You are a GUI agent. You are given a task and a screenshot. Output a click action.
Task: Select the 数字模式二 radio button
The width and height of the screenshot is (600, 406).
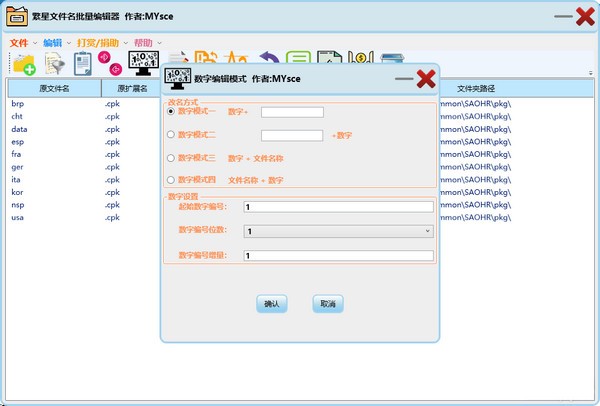pyautogui.click(x=171, y=134)
